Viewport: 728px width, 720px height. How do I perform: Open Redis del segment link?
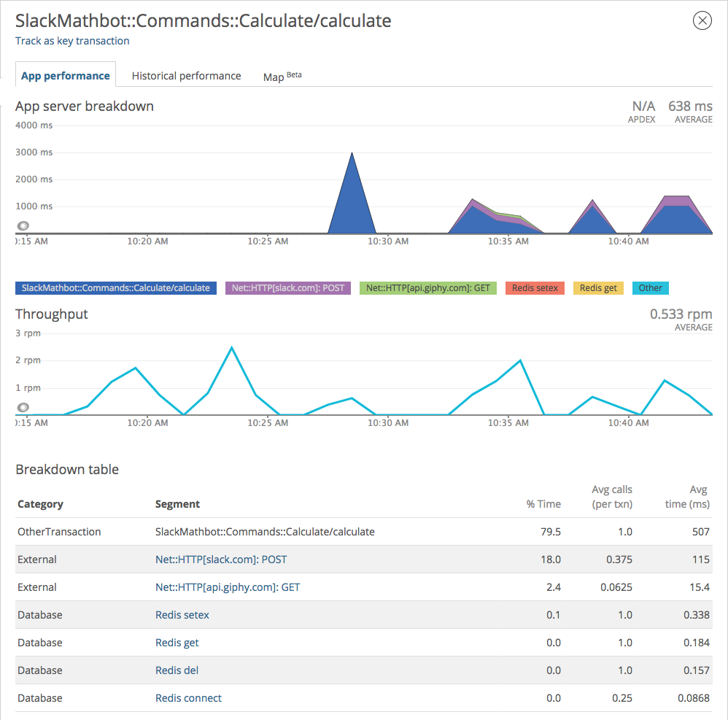tap(177, 670)
